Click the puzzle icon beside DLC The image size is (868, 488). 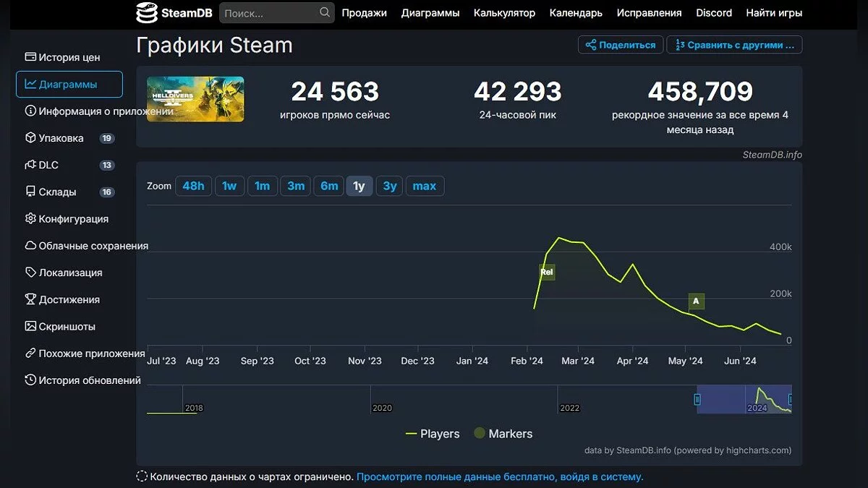click(x=30, y=165)
